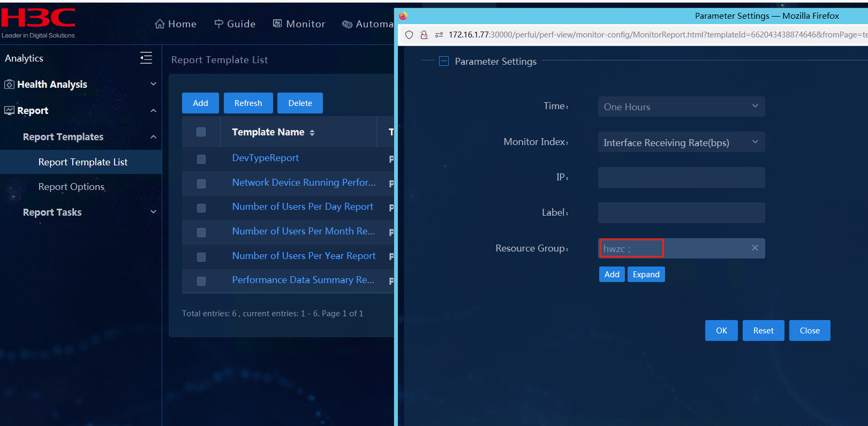Open Number of Users Per Year Report
This screenshot has width=868, height=426.
(304, 256)
